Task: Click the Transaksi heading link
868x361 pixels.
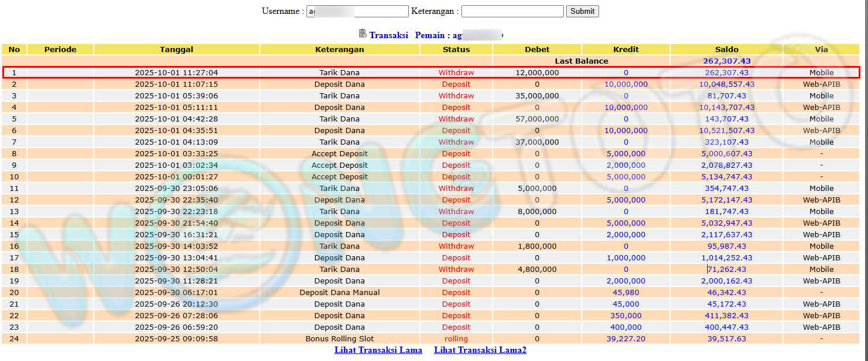Action: pyautogui.click(x=389, y=35)
